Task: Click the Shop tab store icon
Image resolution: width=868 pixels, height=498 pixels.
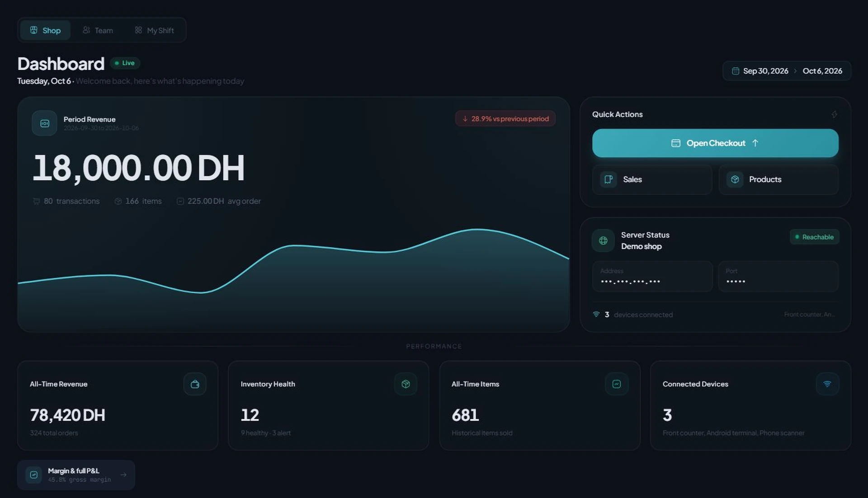Action: click(x=33, y=30)
